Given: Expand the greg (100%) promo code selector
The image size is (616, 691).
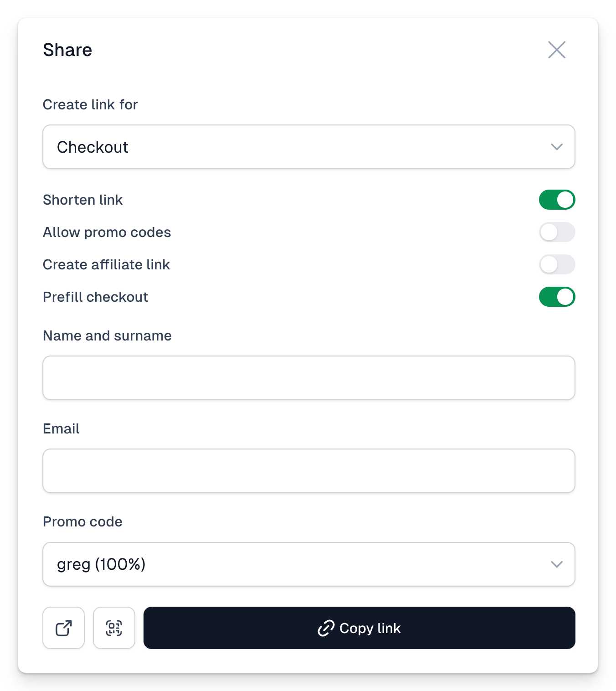Looking at the screenshot, I should (309, 564).
